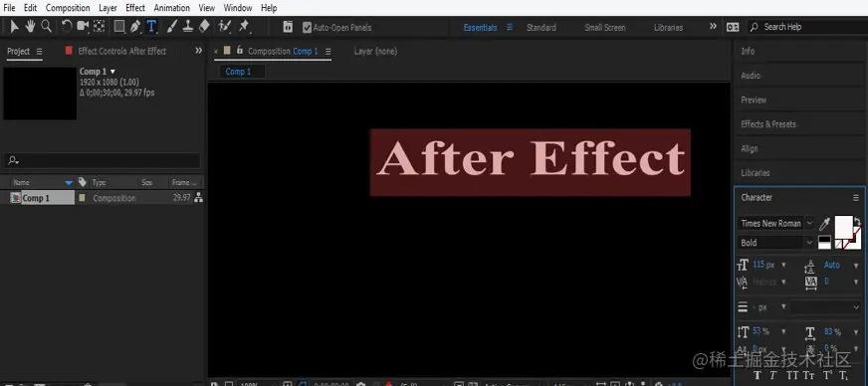Open the File menu
Viewport: 868px width, 386px height.
(9, 8)
